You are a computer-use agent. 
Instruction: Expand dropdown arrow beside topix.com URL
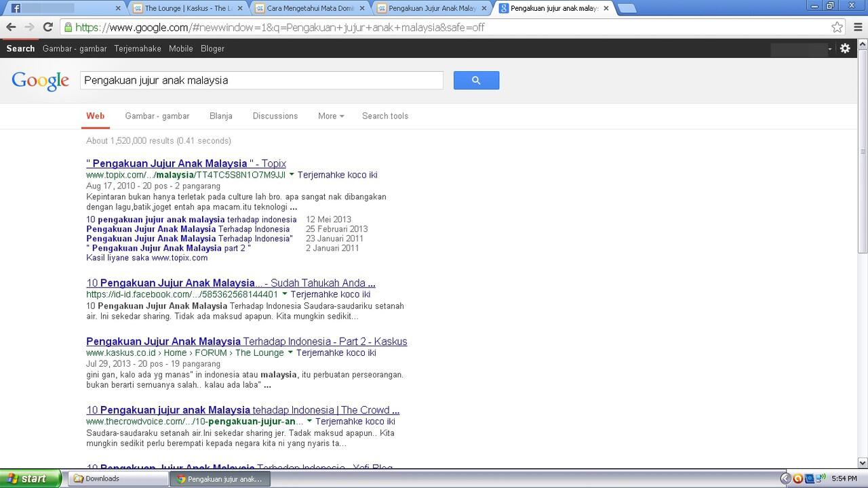tap(292, 175)
